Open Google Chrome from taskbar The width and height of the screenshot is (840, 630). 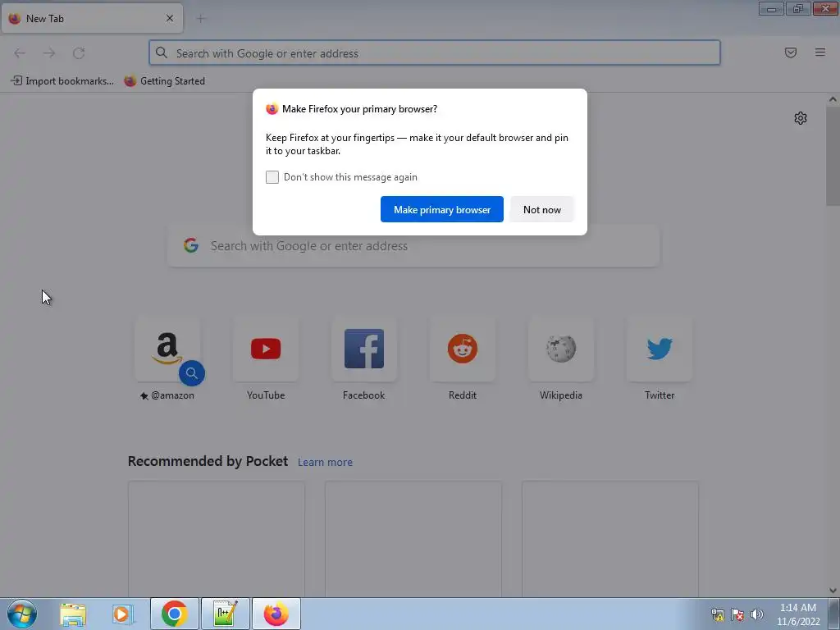click(x=175, y=614)
